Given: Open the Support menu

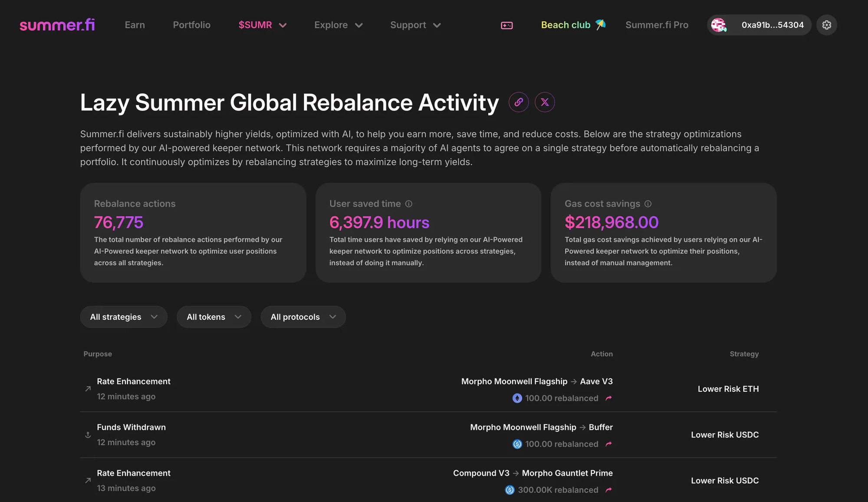Looking at the screenshot, I should point(415,25).
